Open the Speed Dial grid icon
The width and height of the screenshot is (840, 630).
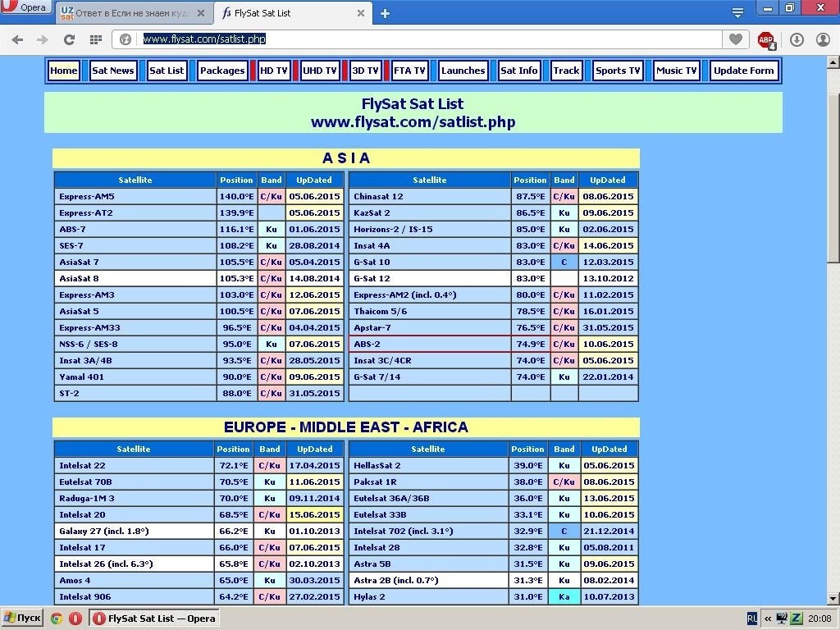[x=96, y=39]
